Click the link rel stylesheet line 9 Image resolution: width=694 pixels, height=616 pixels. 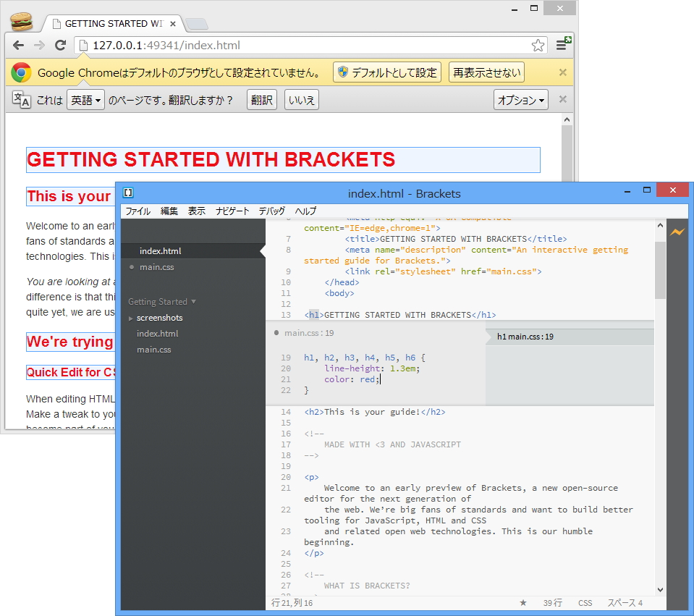[x=443, y=271]
